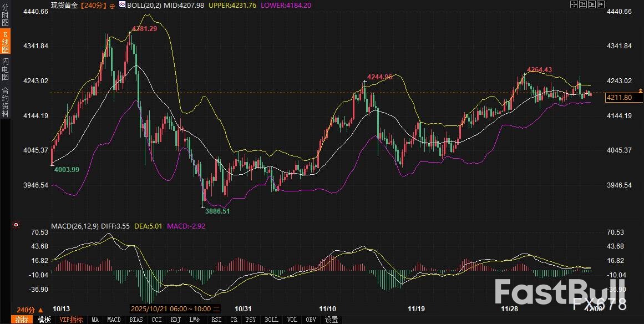Screen dimensions: 644x324
Task: Open 设置 in the indicator bar
Action: coord(331,320)
